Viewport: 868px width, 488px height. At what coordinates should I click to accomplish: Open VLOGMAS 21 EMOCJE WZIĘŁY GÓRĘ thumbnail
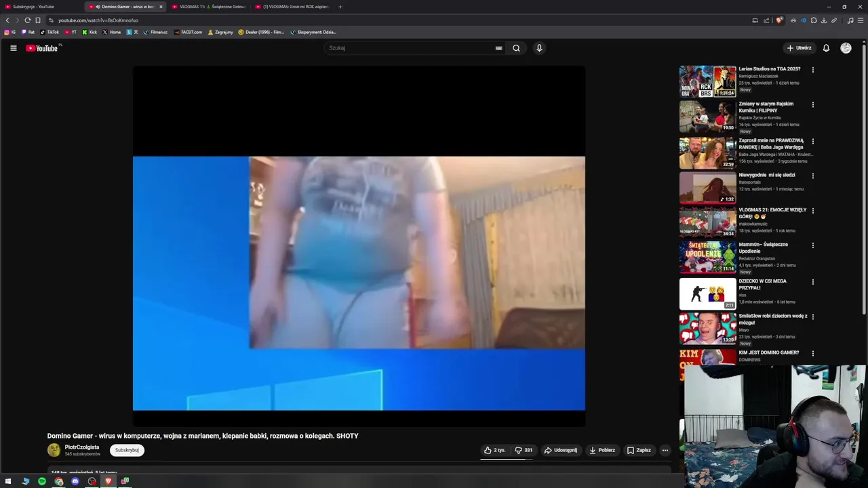[707, 222]
